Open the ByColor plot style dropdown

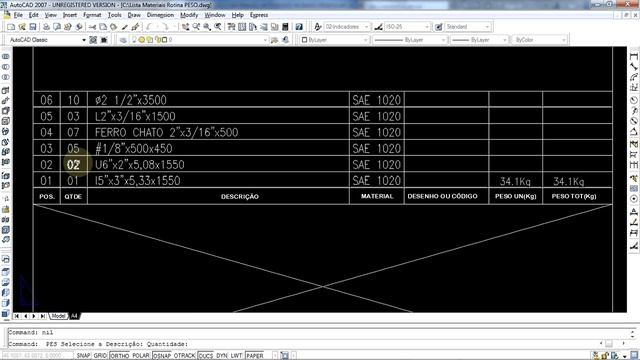point(564,40)
